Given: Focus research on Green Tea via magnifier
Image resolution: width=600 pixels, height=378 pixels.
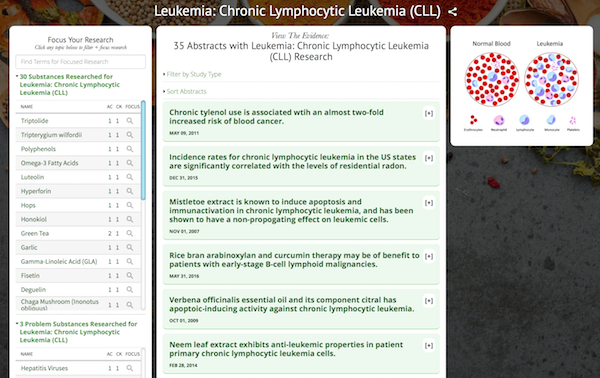Looking at the screenshot, I should coord(130,233).
